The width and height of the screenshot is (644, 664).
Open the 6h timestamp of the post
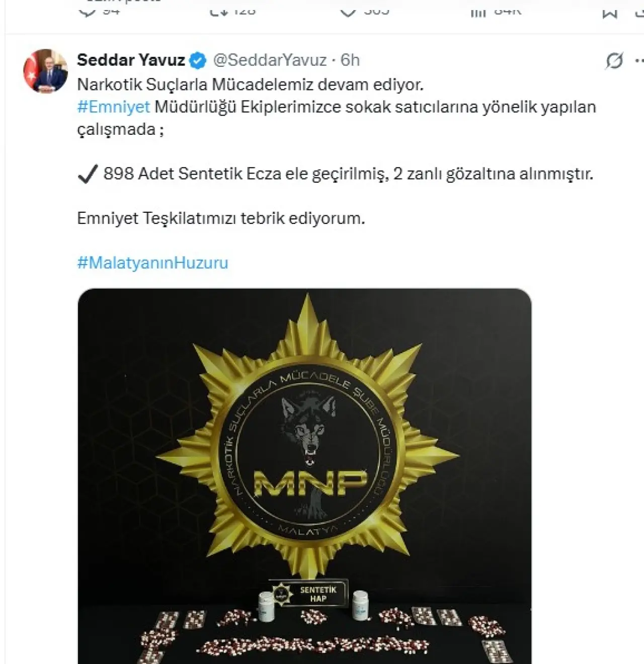click(350, 60)
